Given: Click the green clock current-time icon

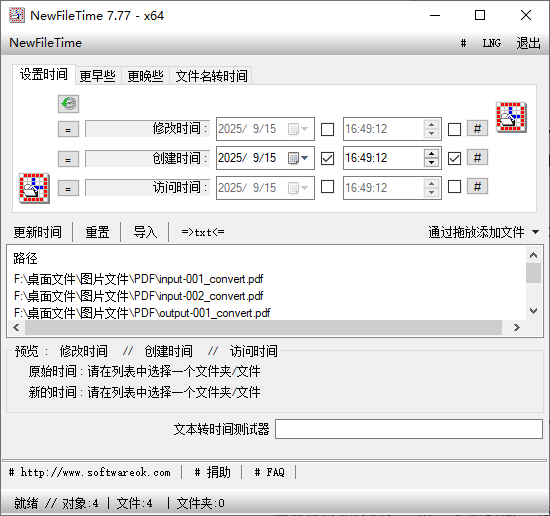Looking at the screenshot, I should 68,104.
